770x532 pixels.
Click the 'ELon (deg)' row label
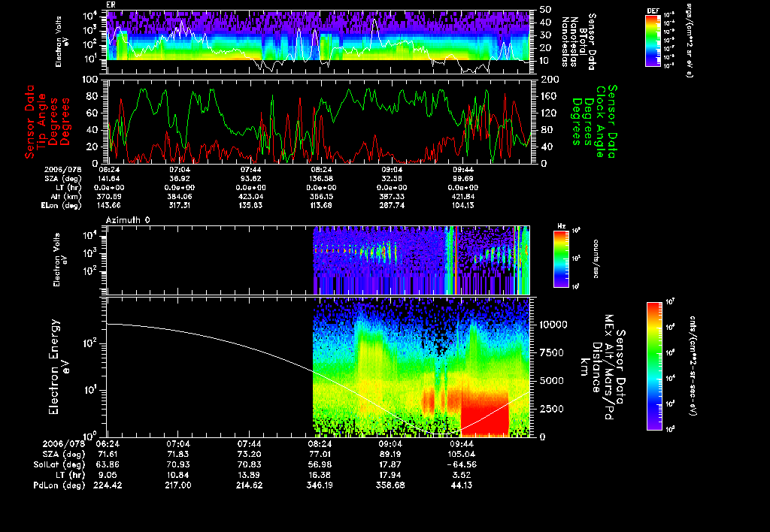[62, 206]
